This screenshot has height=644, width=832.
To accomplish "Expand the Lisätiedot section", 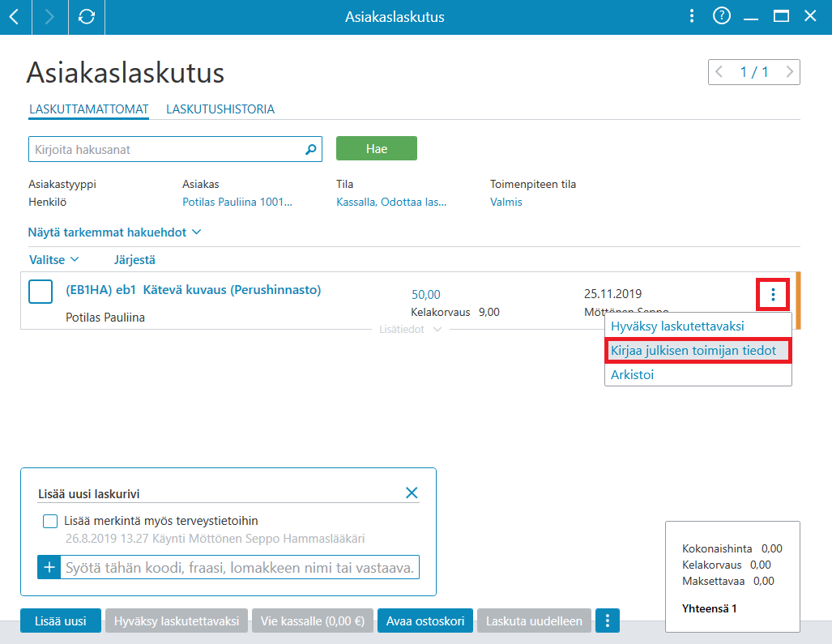I will pyautogui.click(x=410, y=330).
